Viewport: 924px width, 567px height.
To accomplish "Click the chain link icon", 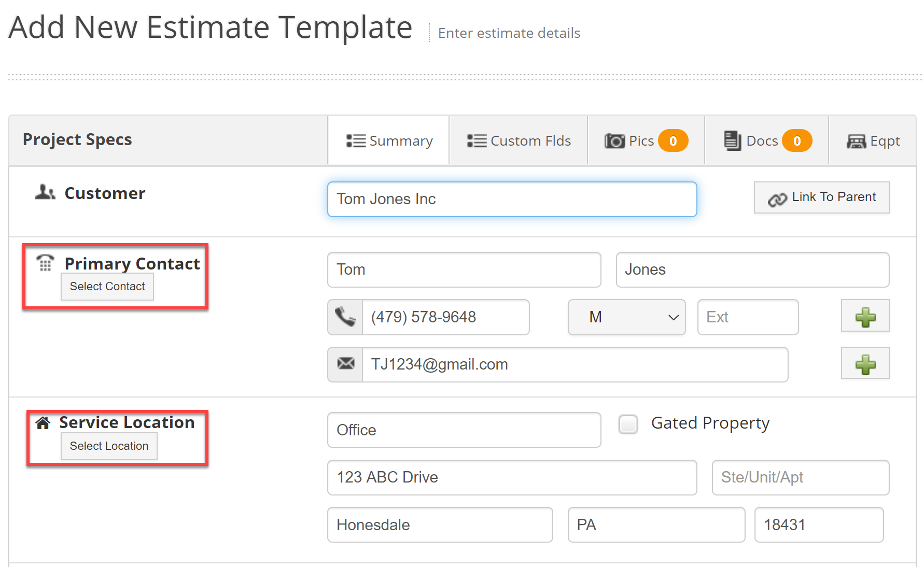I will (777, 200).
